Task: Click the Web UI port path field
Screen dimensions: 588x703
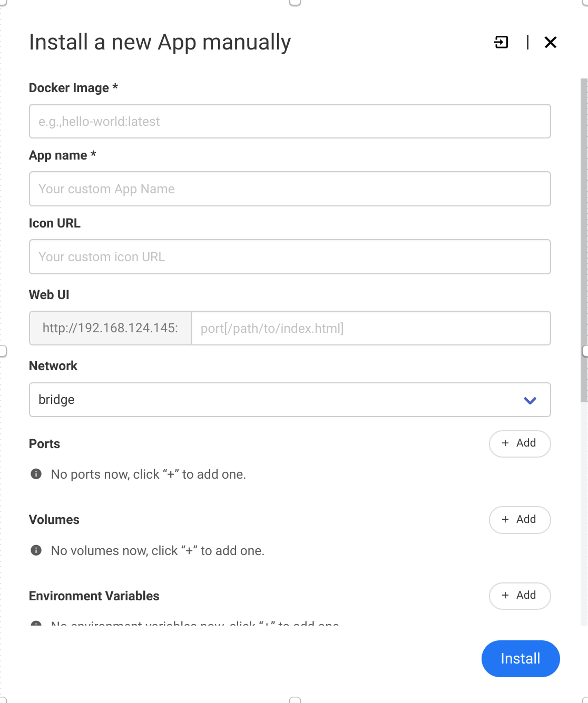Action: click(370, 328)
